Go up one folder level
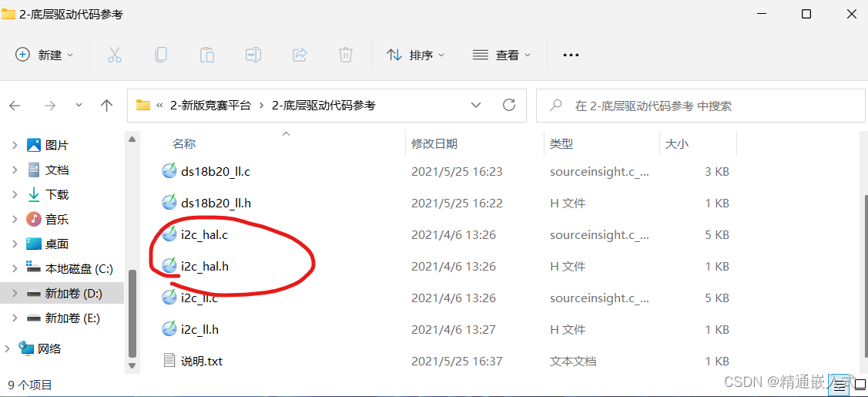 point(106,105)
